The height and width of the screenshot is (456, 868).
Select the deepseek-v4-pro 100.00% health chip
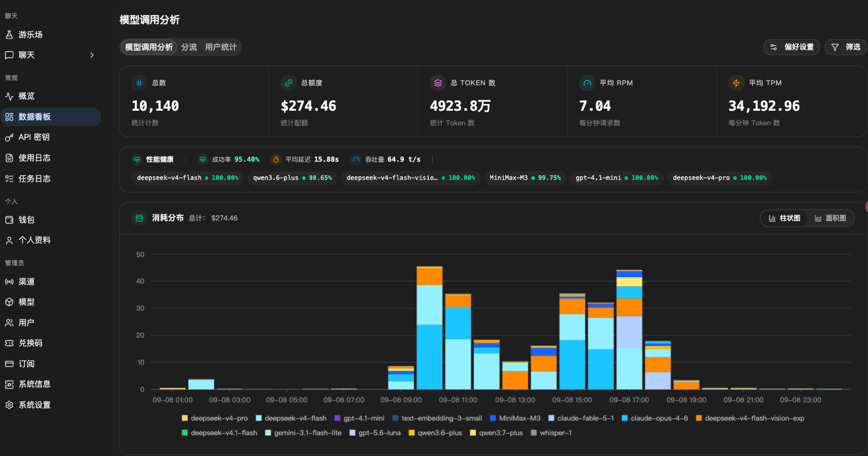[x=720, y=178]
